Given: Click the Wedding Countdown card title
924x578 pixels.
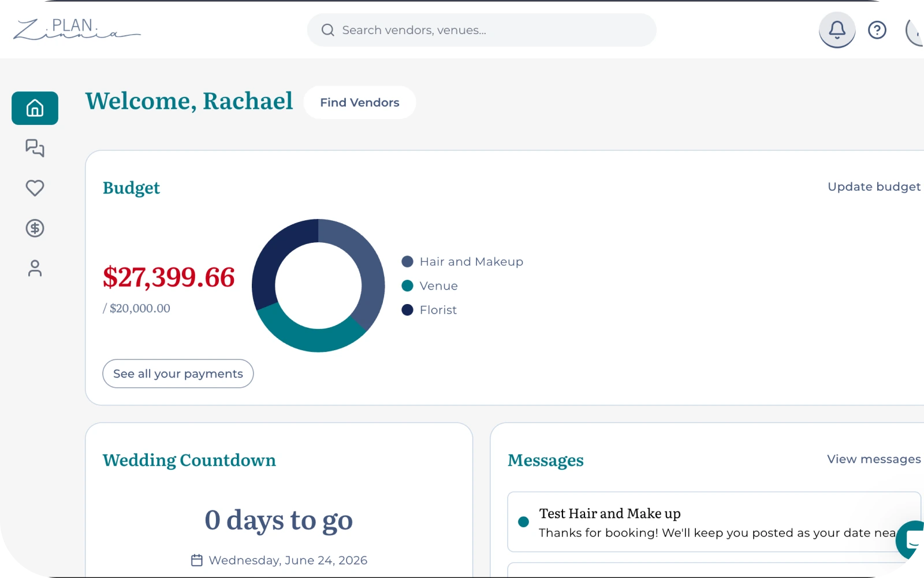Looking at the screenshot, I should click(x=189, y=460).
